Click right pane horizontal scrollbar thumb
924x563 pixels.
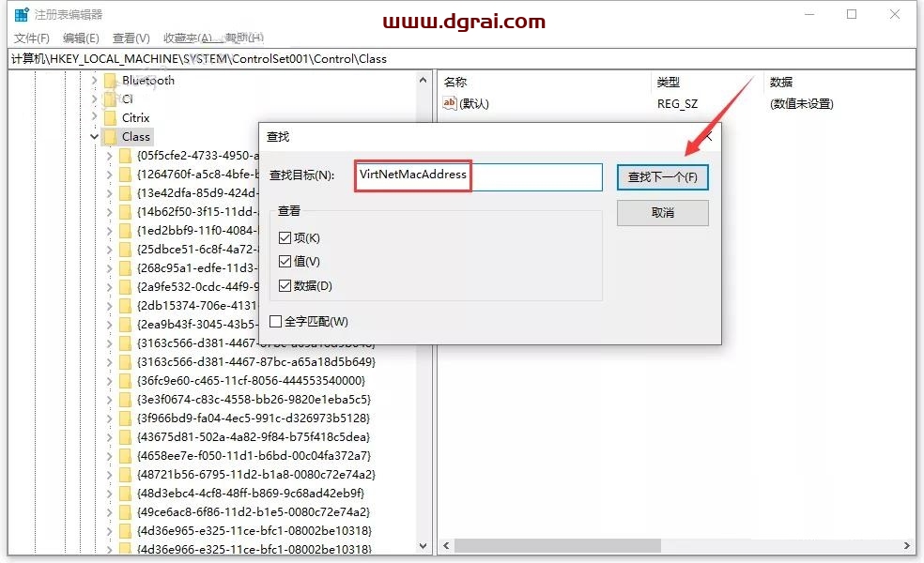[x=557, y=546]
